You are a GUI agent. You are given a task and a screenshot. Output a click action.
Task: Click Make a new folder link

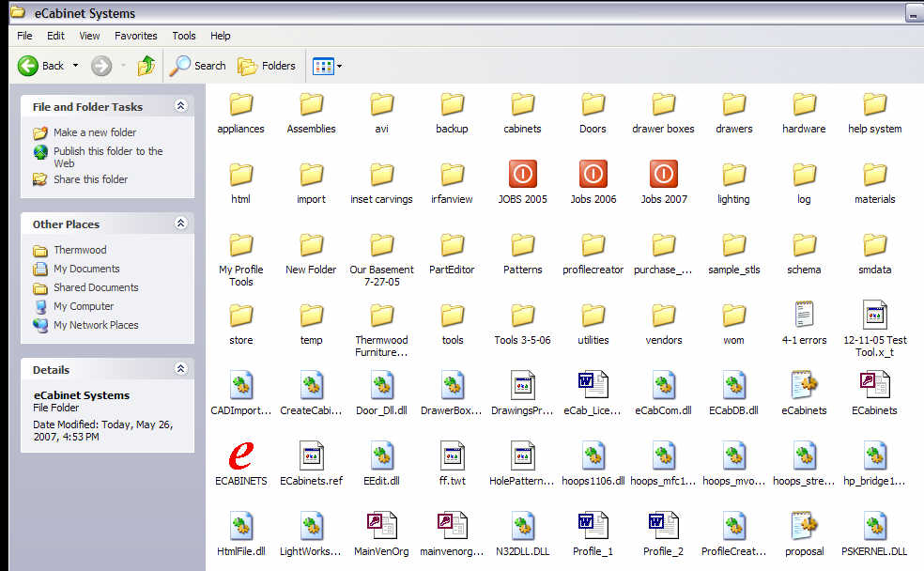tap(95, 132)
